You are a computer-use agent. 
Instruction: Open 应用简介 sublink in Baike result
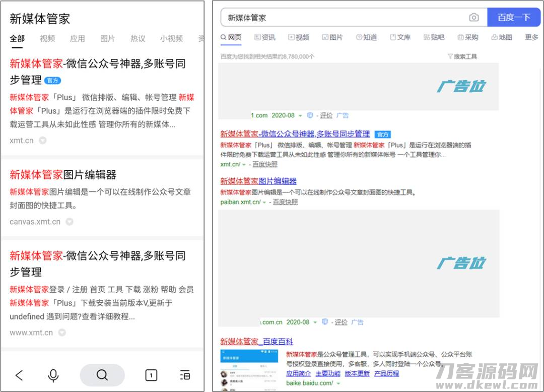298,374
